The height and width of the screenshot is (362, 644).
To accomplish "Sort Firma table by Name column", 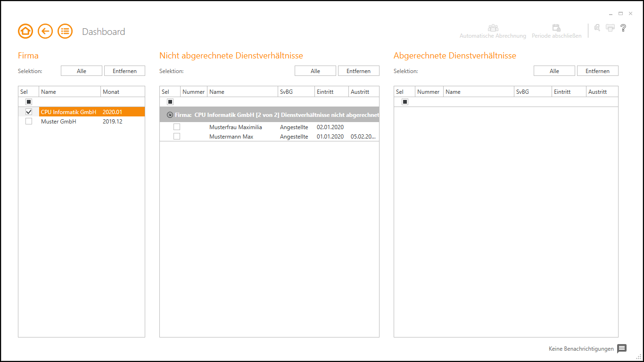I will click(70, 91).
